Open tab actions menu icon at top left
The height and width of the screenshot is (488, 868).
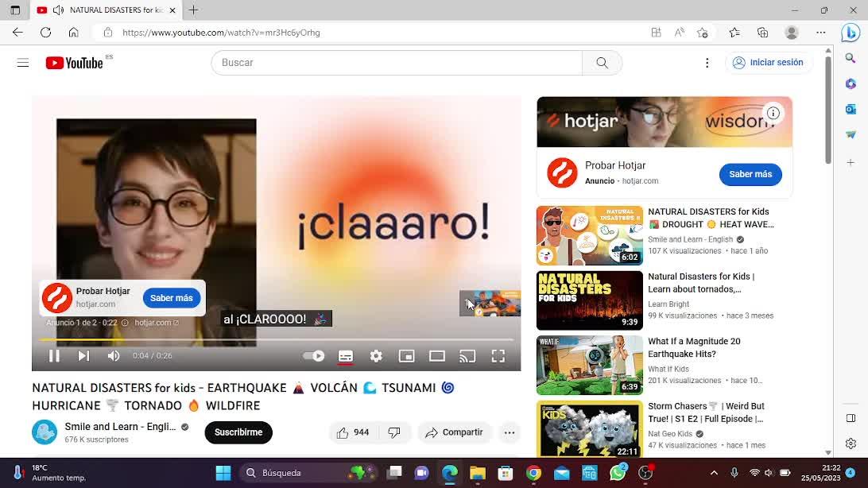coord(15,10)
